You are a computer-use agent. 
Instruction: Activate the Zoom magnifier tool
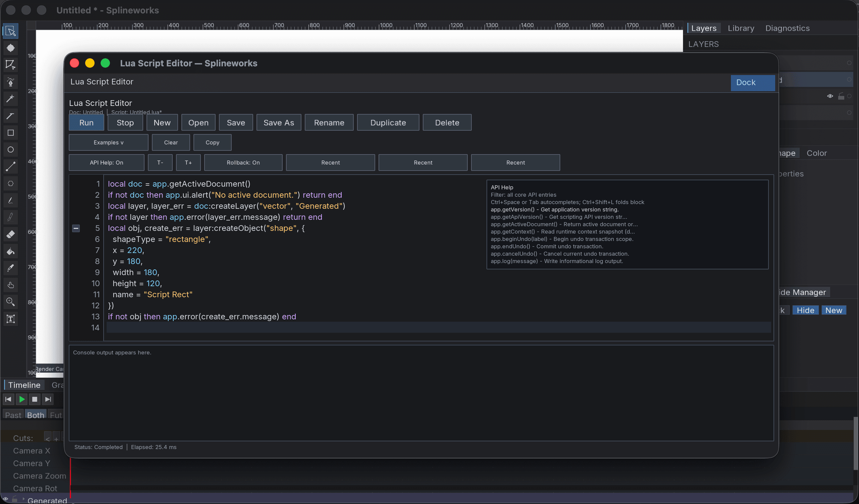[11, 302]
